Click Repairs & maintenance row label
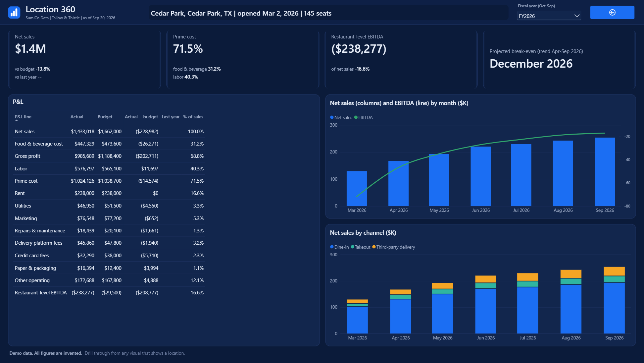This screenshot has width=644, height=363. [x=40, y=231]
